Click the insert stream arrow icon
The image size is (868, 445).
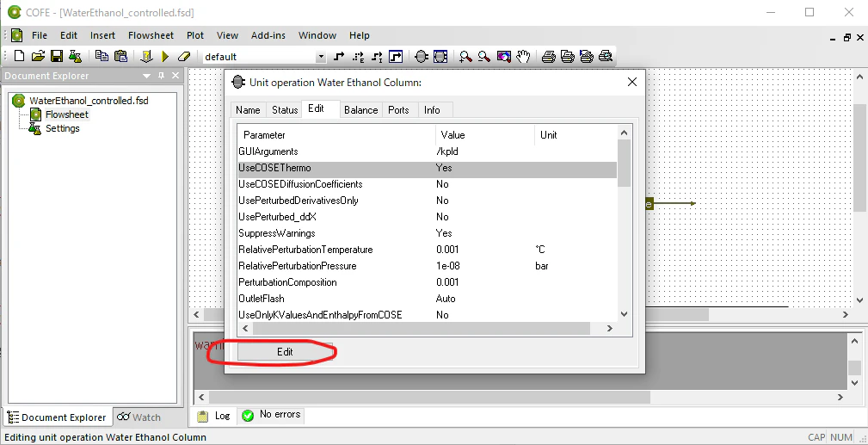(339, 57)
